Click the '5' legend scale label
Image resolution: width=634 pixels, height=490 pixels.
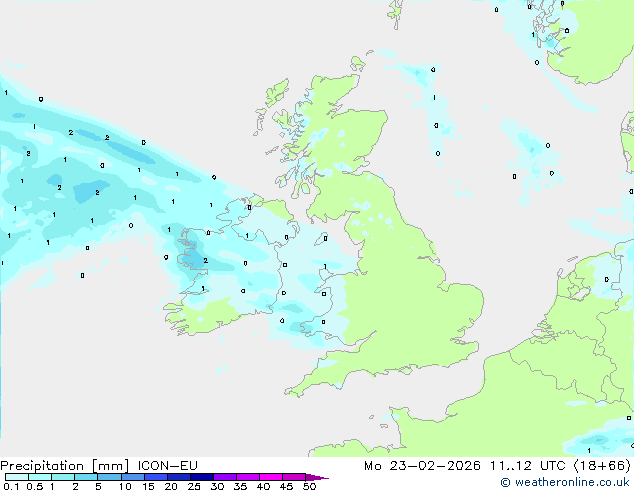point(98,486)
